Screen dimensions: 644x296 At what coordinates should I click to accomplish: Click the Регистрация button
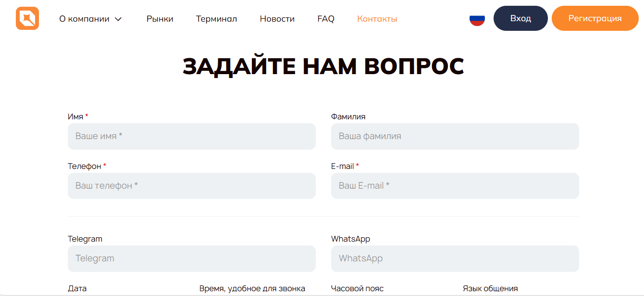(595, 18)
